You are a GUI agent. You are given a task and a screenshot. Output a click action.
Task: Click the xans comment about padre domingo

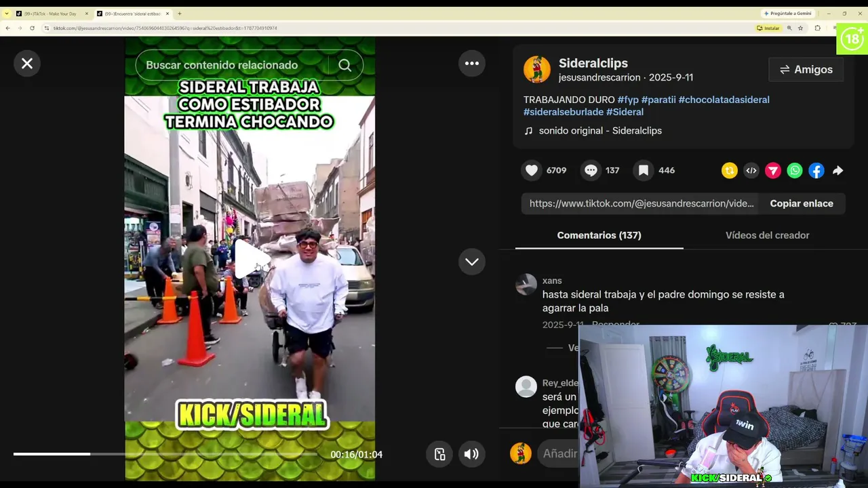(663, 301)
